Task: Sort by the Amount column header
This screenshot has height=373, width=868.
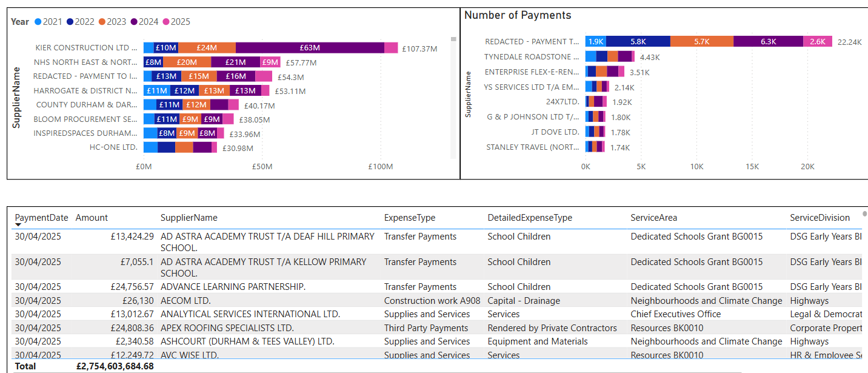Action: pyautogui.click(x=92, y=218)
